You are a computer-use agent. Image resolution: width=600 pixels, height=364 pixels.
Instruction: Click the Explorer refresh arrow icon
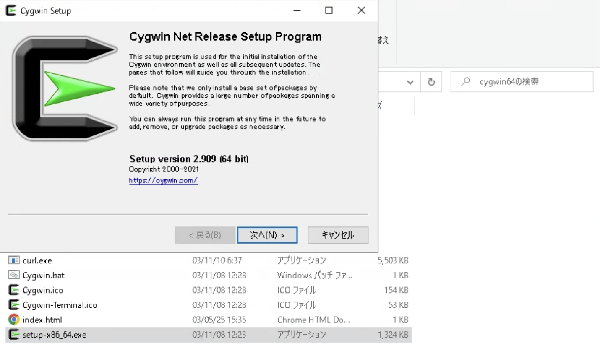(432, 82)
